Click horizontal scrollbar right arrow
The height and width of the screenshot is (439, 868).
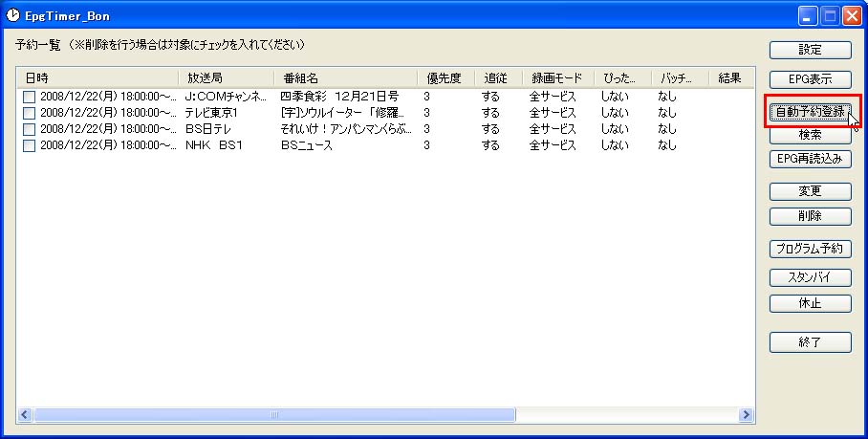(746, 414)
